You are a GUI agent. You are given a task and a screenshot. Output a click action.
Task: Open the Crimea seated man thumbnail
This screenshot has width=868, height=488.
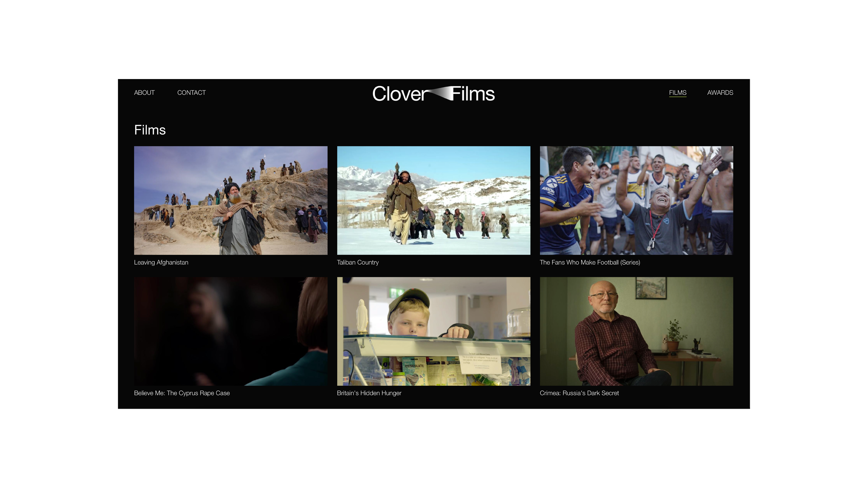coord(636,331)
